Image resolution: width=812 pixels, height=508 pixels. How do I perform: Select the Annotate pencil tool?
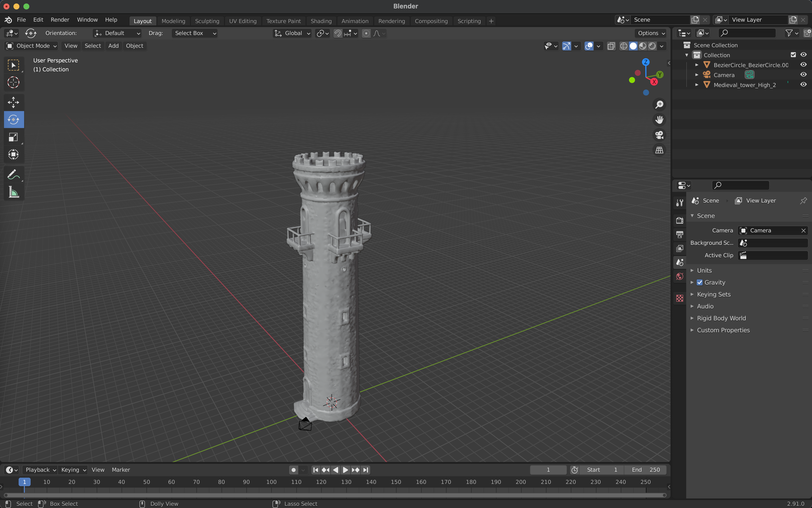tap(13, 175)
